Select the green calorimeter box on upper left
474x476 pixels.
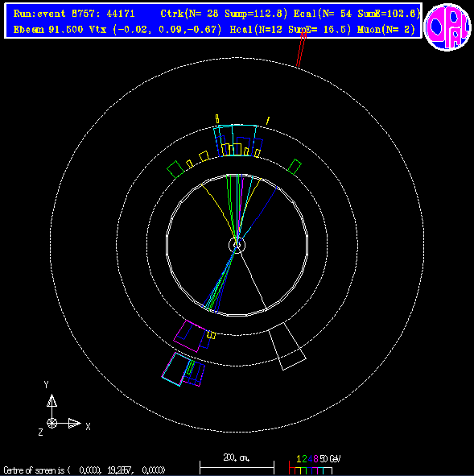tap(175, 169)
